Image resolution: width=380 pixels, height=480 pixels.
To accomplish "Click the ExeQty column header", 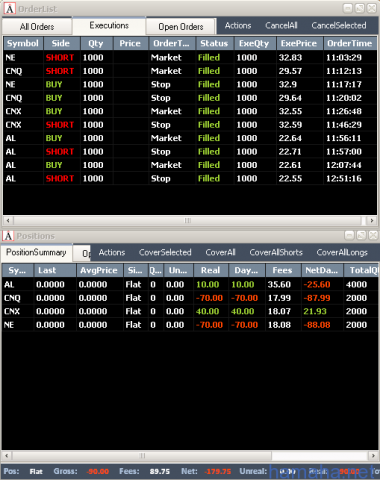I will click(x=255, y=43).
